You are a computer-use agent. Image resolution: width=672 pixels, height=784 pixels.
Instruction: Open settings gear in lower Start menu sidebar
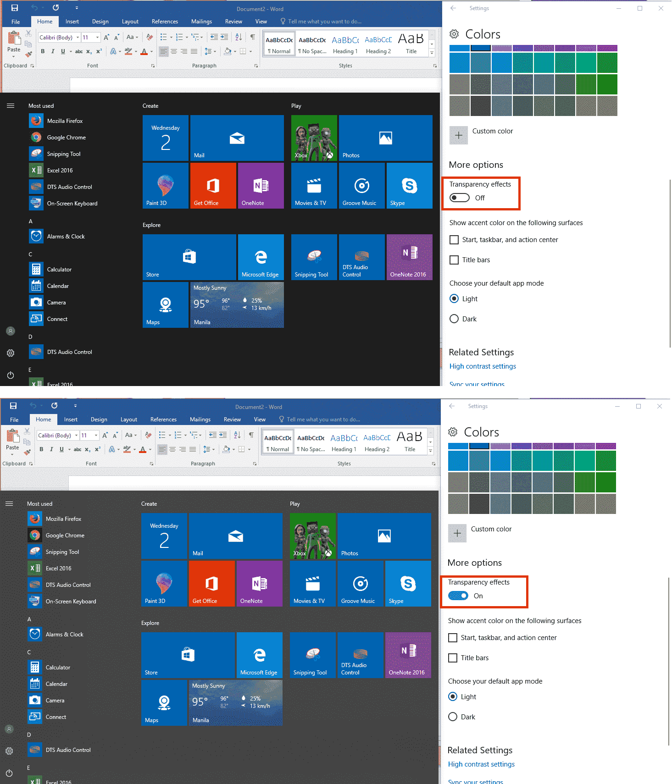point(9,751)
